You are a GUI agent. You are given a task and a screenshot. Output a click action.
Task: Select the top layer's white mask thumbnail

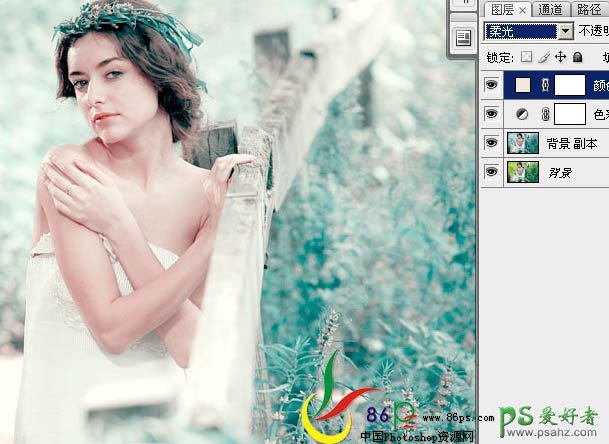571,86
